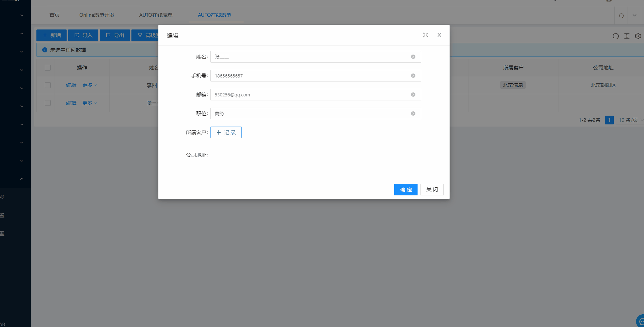
Task: Clear the 手机号 field using its clear icon
Action: [x=413, y=76]
